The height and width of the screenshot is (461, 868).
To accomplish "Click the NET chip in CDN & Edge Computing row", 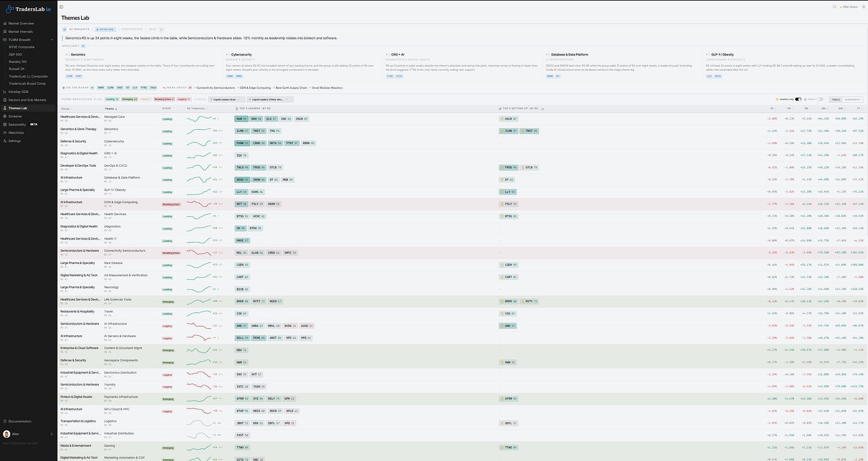I will tap(241, 204).
